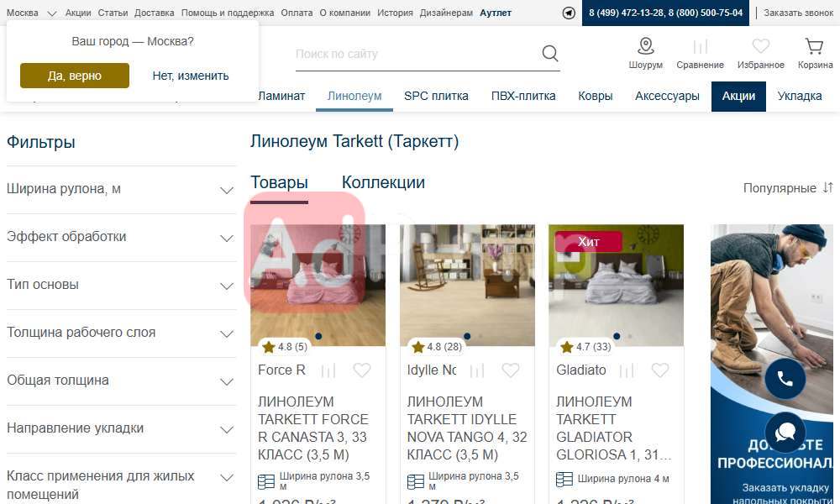Open the Доставка top link
The width and height of the screenshot is (840, 504).
pos(155,13)
